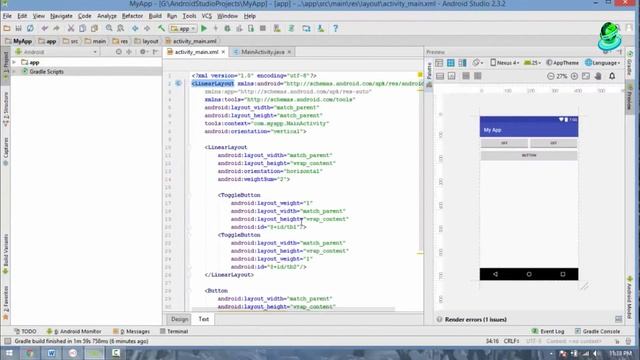Click the Cut scissors icon
The image size is (640, 360).
pyautogui.click(x=71, y=29)
